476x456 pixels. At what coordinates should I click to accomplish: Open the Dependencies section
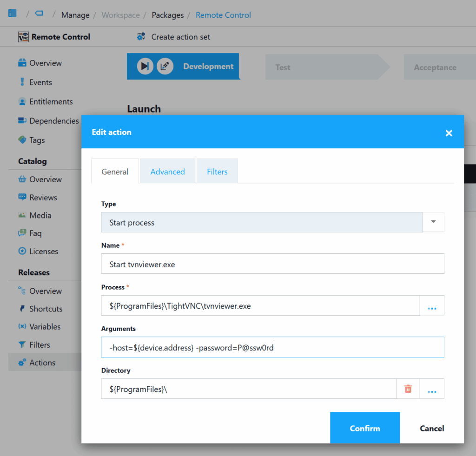click(x=53, y=121)
